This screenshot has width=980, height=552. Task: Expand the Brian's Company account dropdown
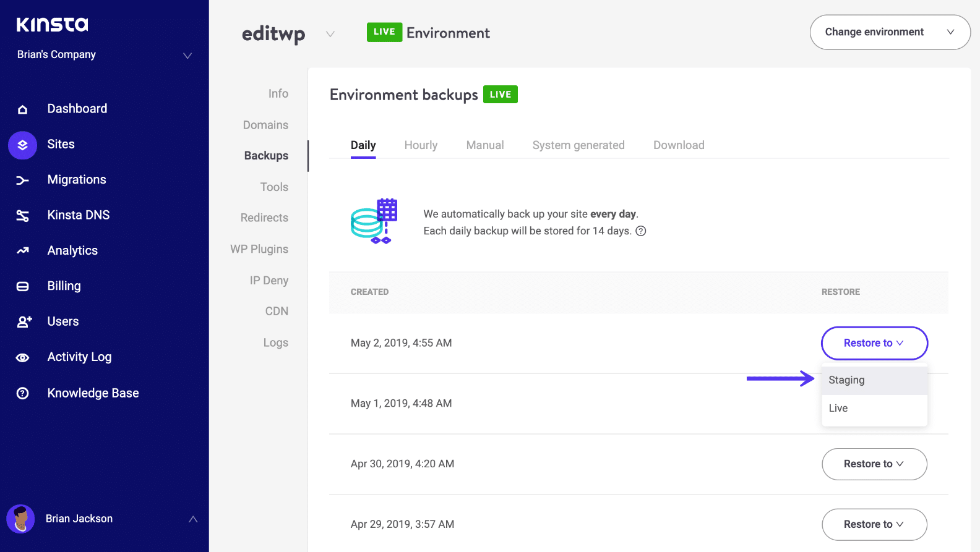point(187,56)
